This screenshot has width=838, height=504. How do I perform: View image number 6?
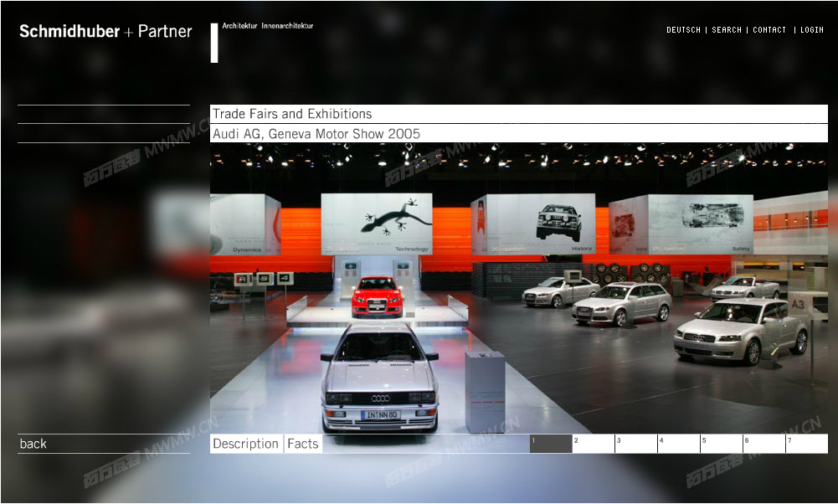click(765, 444)
